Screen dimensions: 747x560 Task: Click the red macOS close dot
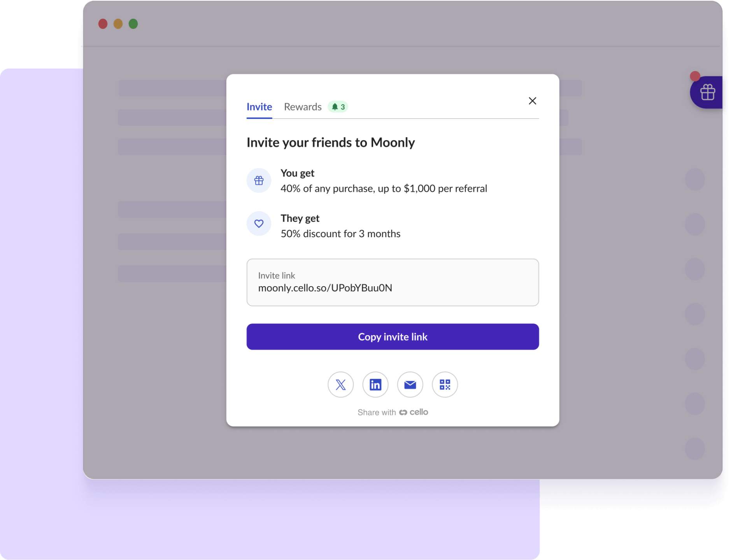(x=103, y=24)
